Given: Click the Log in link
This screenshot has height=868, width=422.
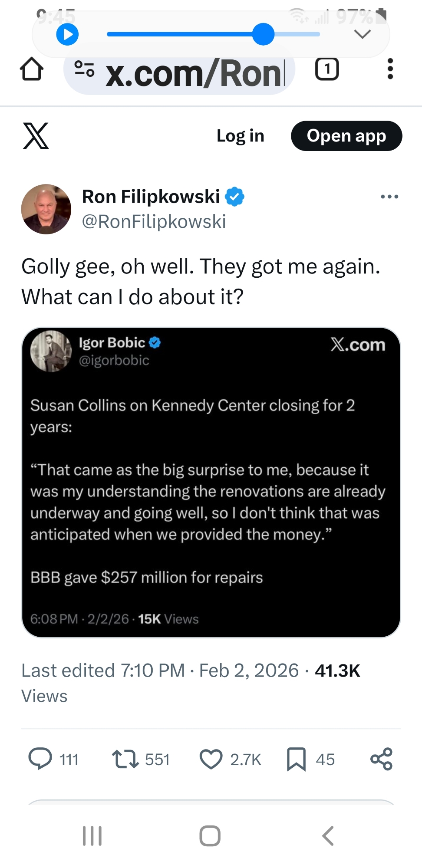Looking at the screenshot, I should pyautogui.click(x=240, y=136).
